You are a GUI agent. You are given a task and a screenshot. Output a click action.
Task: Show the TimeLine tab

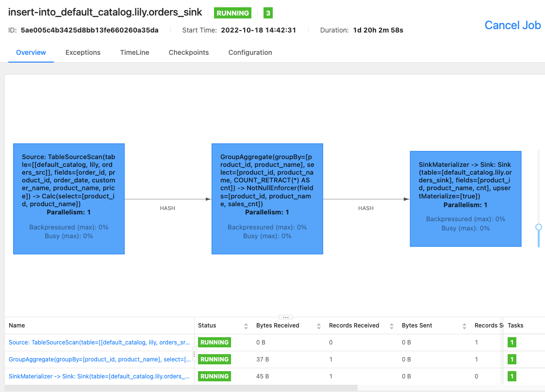pyautogui.click(x=134, y=52)
